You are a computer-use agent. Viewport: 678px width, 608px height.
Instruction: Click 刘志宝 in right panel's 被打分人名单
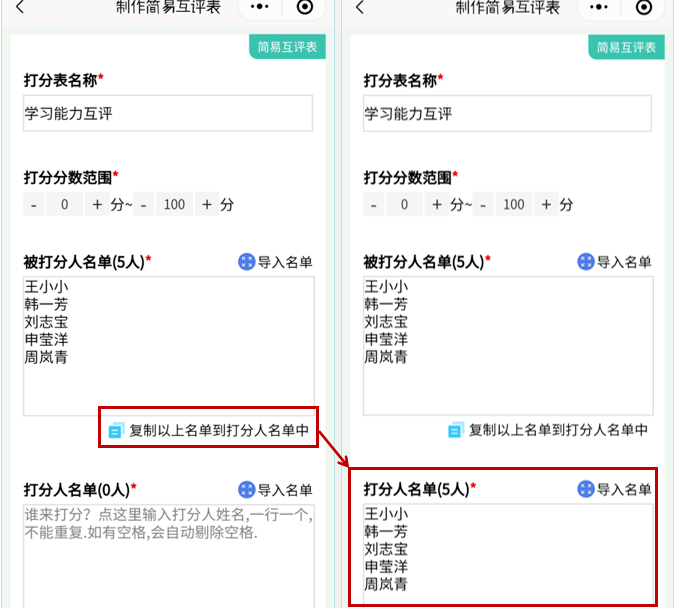click(386, 322)
